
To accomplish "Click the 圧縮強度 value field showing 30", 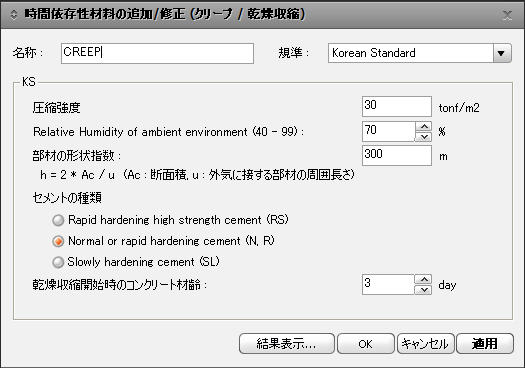I will click(397, 106).
